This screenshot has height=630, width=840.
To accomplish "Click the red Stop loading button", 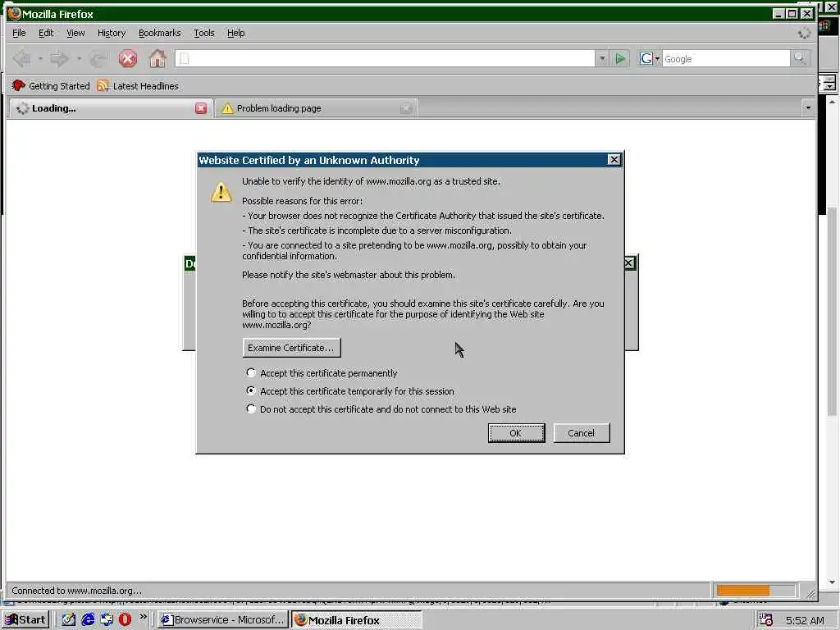I will [127, 58].
